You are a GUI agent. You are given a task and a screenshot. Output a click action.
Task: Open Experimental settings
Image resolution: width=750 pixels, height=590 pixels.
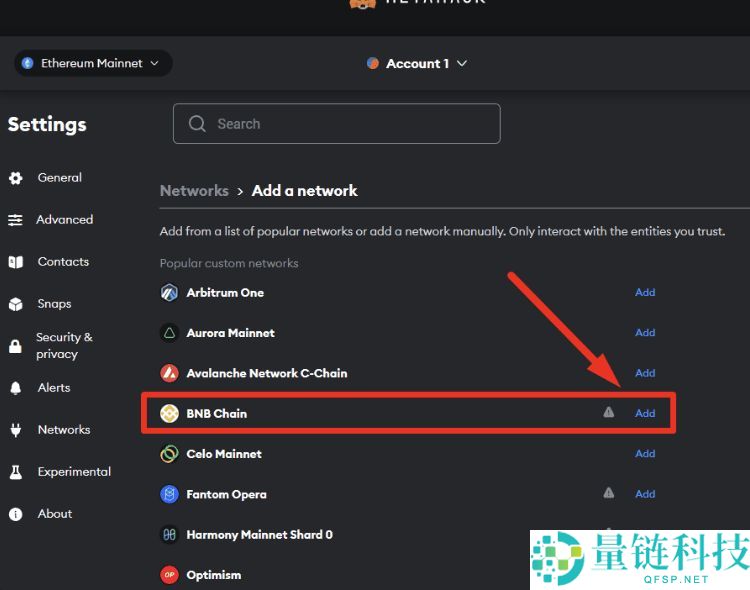tap(74, 472)
